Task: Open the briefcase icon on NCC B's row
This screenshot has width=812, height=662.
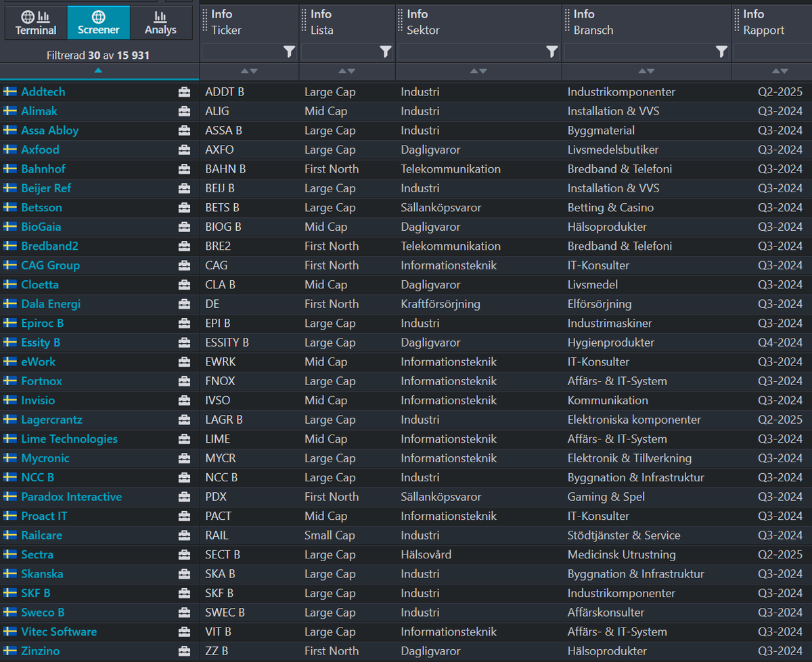Action: tap(184, 478)
